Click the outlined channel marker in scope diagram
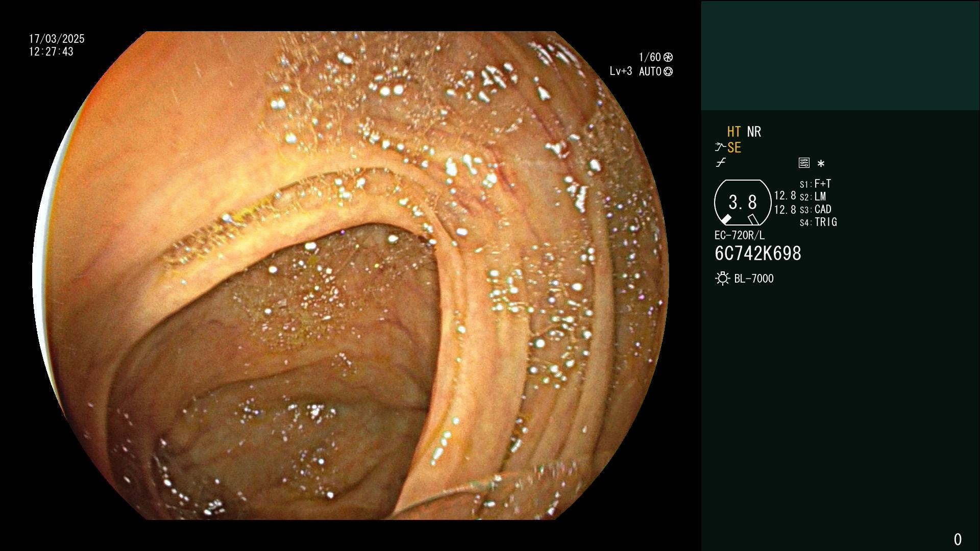 click(753, 219)
